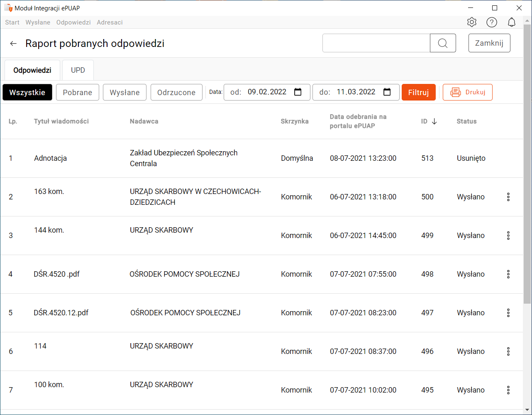The width and height of the screenshot is (532, 415).
Task: Click the 'od' date field 09.02.2022
Action: click(267, 92)
